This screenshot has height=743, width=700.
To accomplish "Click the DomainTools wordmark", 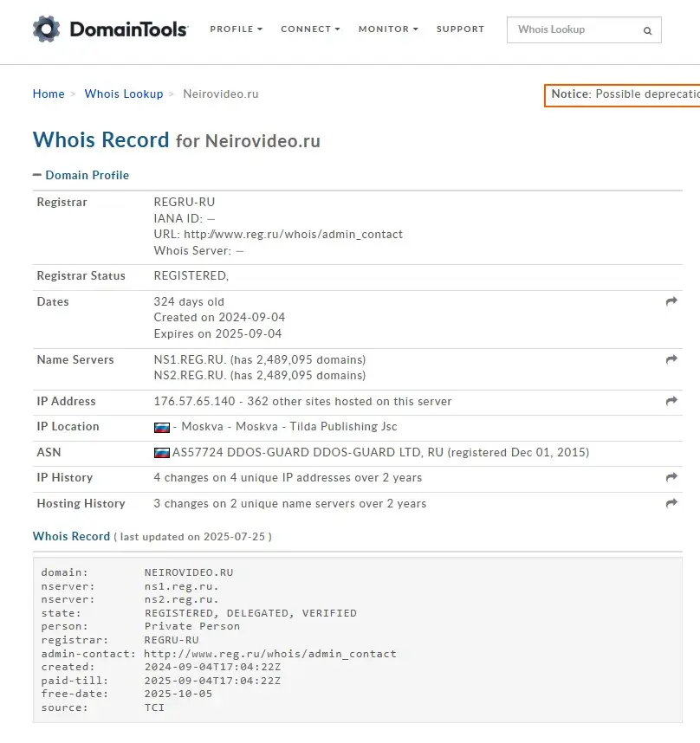I will click(x=129, y=29).
